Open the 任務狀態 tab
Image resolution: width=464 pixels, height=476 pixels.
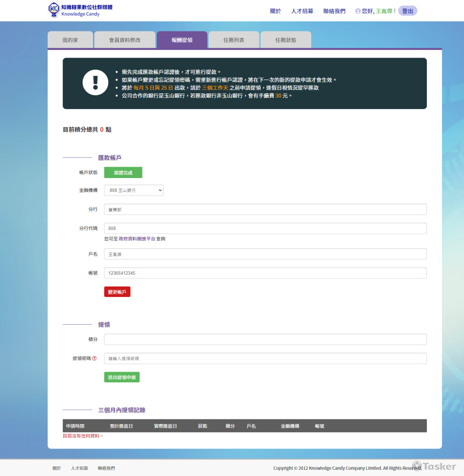coord(286,40)
